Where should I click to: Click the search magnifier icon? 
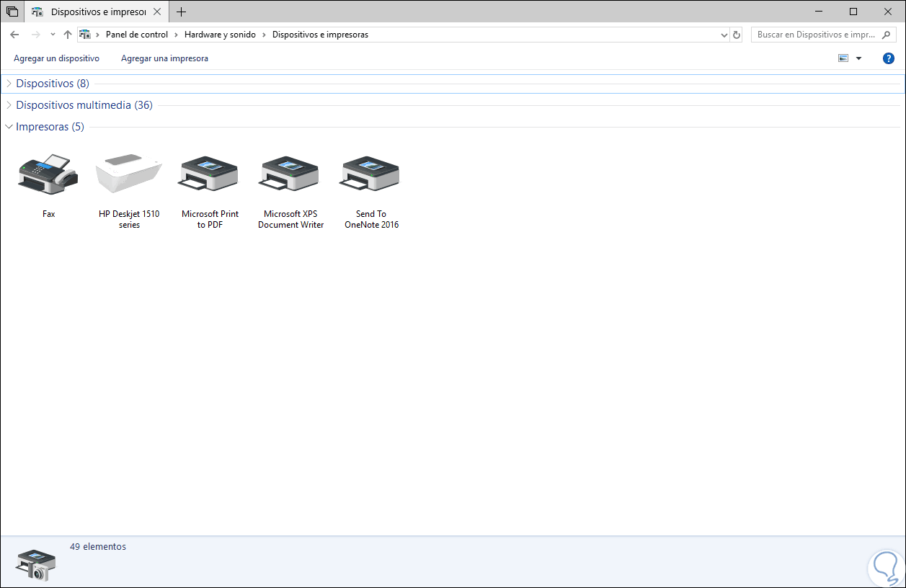click(887, 35)
